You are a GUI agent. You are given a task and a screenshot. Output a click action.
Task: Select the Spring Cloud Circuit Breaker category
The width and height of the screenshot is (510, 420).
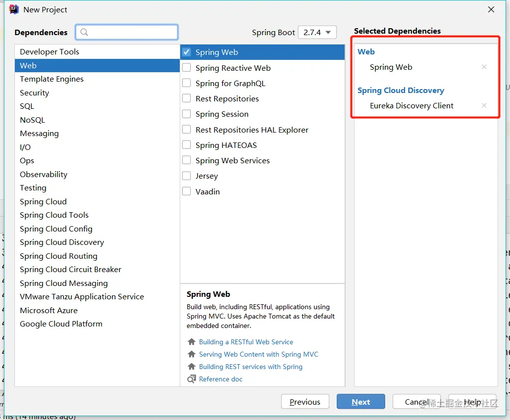tap(97, 270)
